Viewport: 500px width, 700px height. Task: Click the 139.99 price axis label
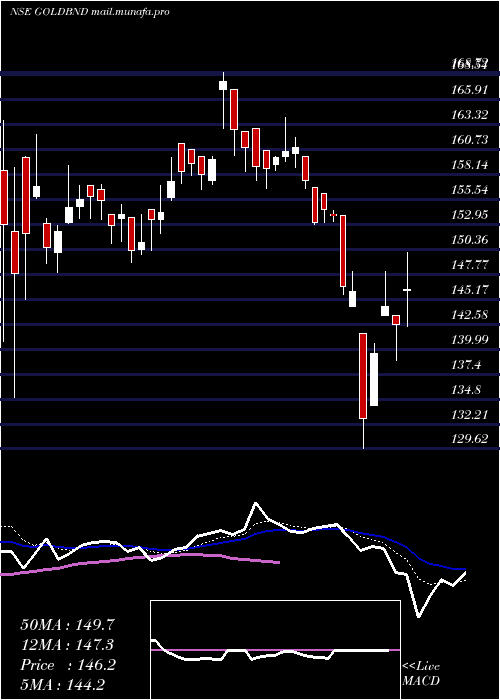[x=469, y=340]
